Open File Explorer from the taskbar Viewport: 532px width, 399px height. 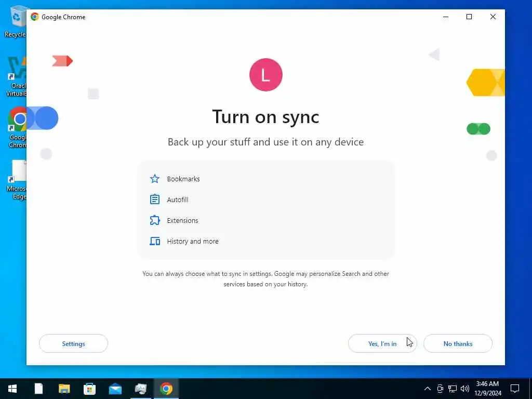click(64, 389)
